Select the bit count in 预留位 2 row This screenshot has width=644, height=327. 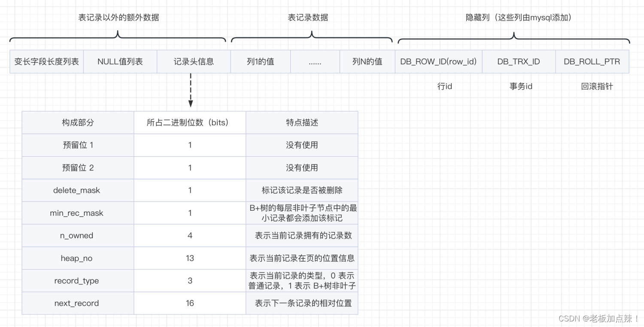190,168
